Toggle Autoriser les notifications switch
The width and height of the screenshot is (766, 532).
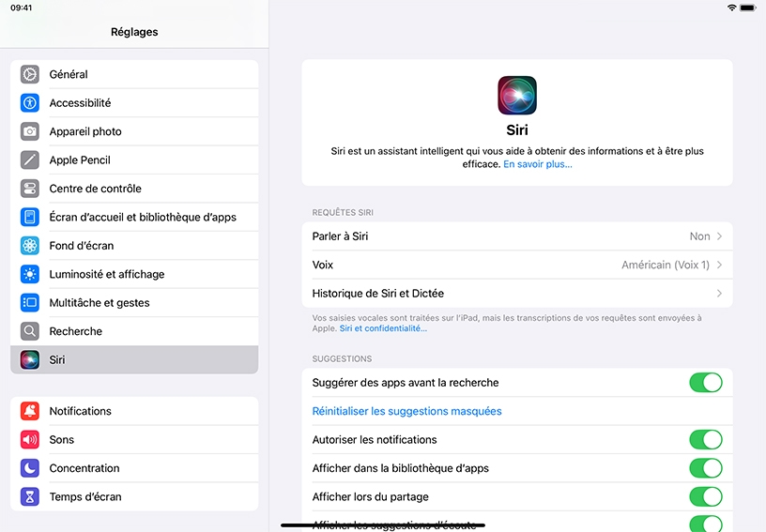click(706, 440)
